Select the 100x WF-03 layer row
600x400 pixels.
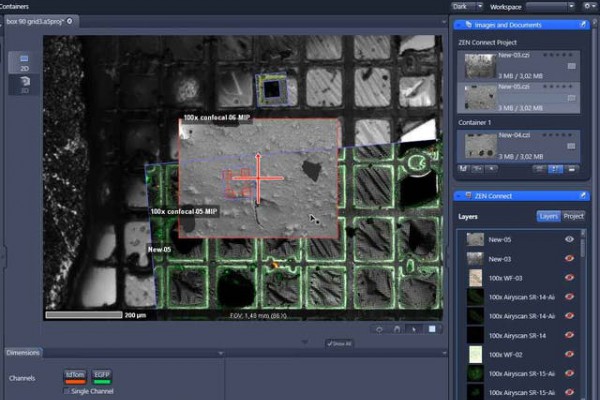[x=520, y=278]
